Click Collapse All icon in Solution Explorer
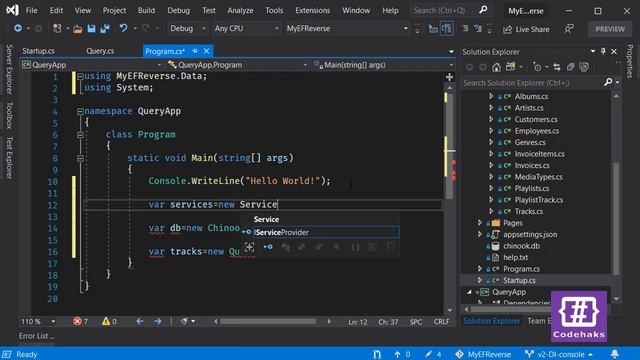 coord(570,67)
